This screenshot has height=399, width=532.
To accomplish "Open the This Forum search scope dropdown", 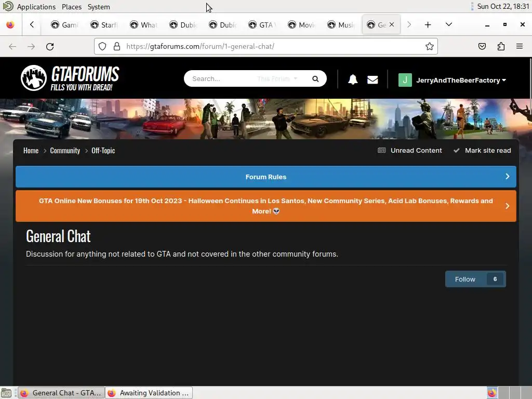I will [x=277, y=79].
